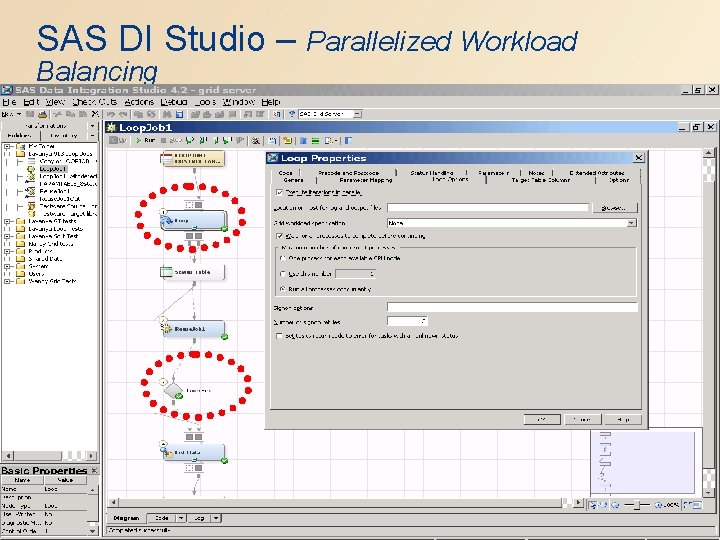
Task: Open the SAS Grid Server dropdown in toolbar
Action: [x=358, y=114]
